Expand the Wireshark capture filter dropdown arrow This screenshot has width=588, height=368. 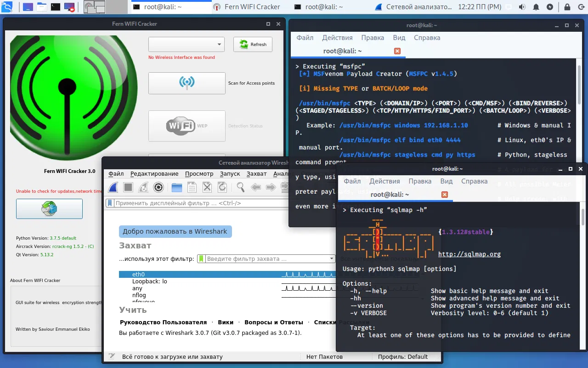[x=332, y=259]
